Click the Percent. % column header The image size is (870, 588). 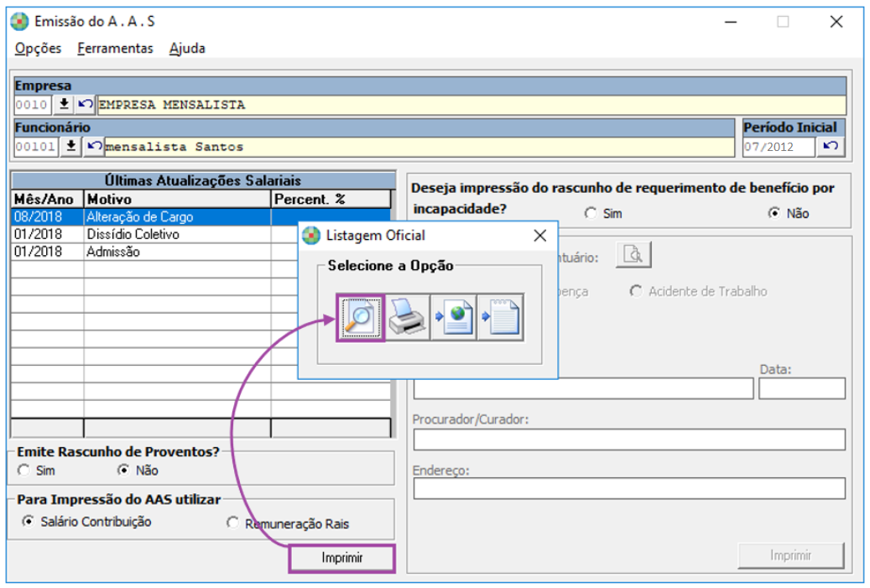[331, 199]
